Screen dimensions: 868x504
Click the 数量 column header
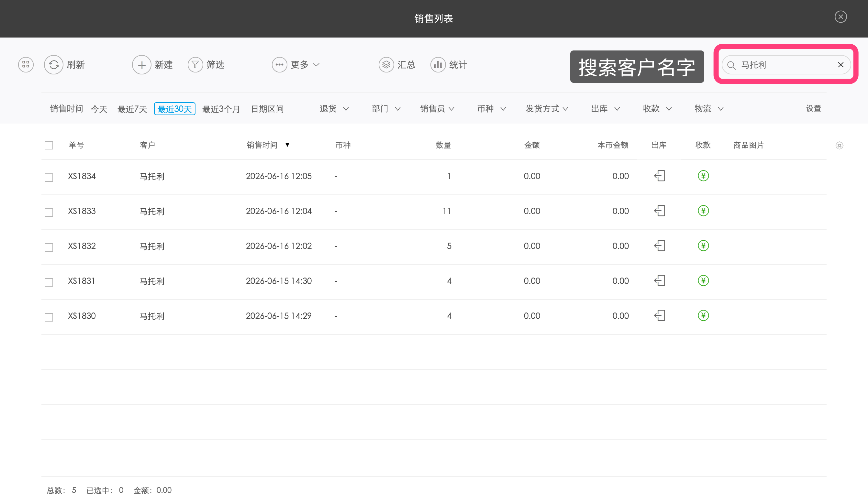tap(443, 145)
